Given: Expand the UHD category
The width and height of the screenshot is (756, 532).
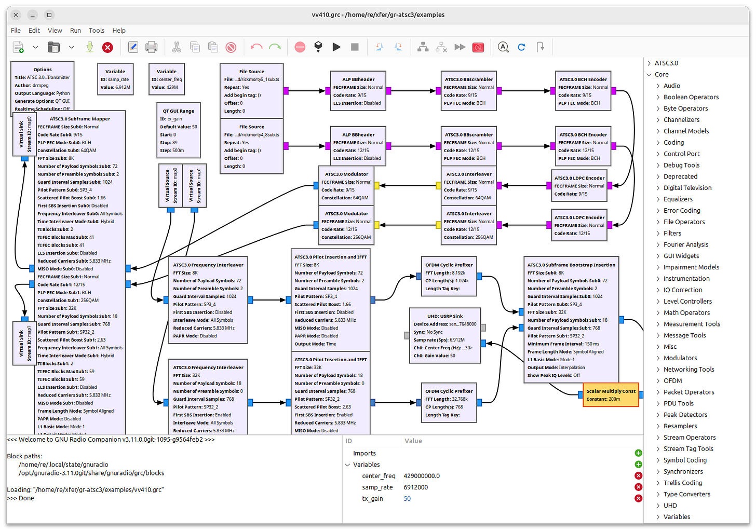Looking at the screenshot, I should pyautogui.click(x=658, y=506).
